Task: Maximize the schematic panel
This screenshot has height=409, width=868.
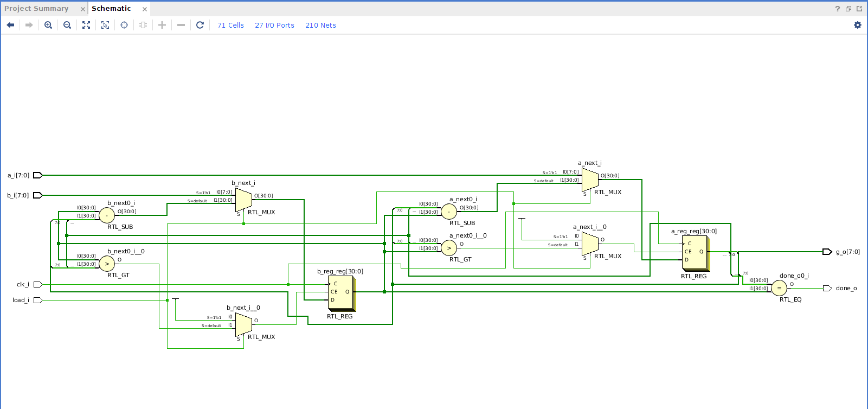Action: click(x=859, y=9)
